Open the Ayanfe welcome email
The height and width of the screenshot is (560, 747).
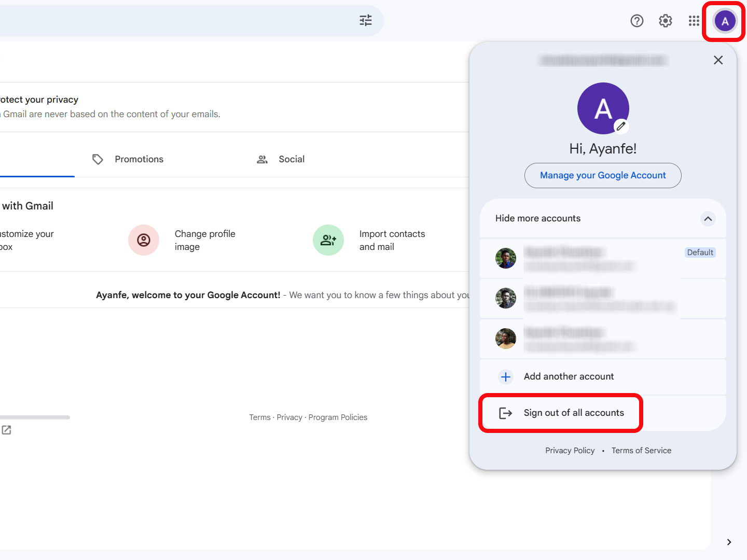[x=234, y=295]
